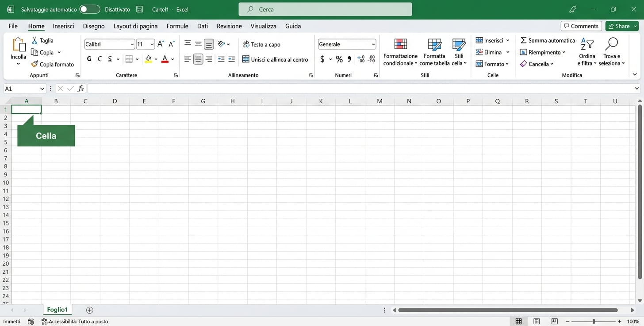Open Formatta come tabella gallery

(x=434, y=52)
